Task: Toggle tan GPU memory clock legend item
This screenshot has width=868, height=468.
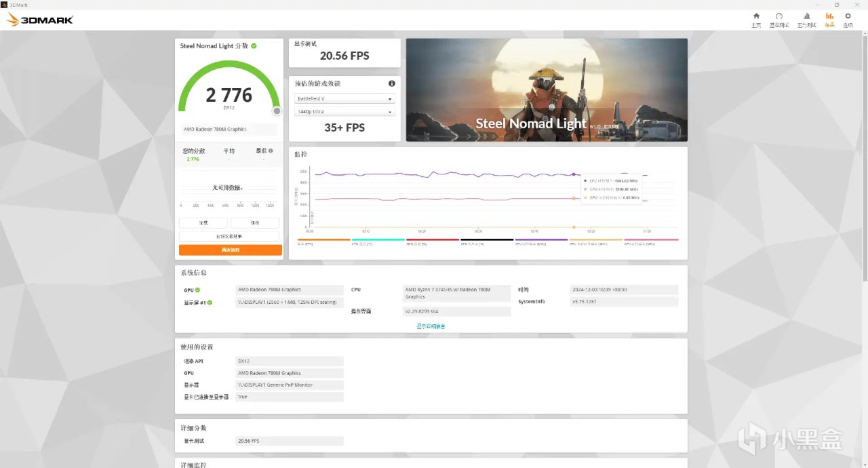Action: coord(596,241)
